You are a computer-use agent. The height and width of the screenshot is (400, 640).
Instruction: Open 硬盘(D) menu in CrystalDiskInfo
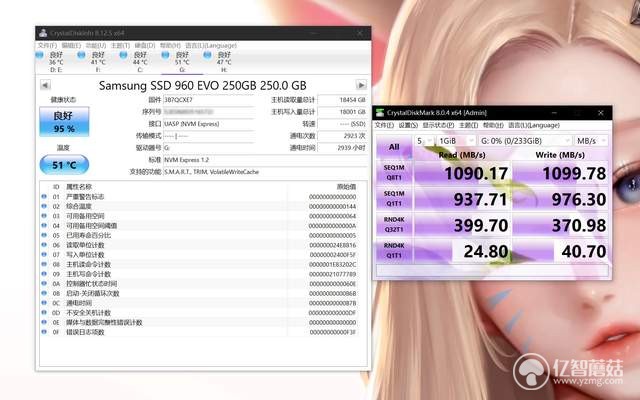click(x=145, y=45)
